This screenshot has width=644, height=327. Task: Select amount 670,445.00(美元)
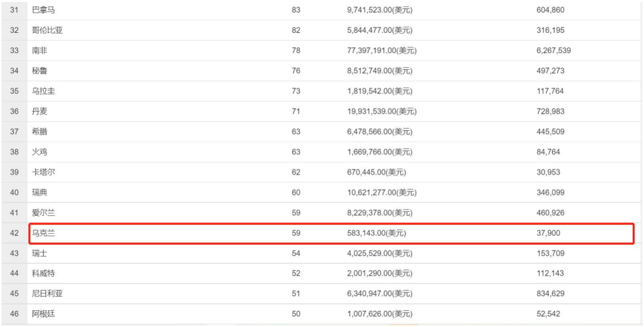(377, 172)
